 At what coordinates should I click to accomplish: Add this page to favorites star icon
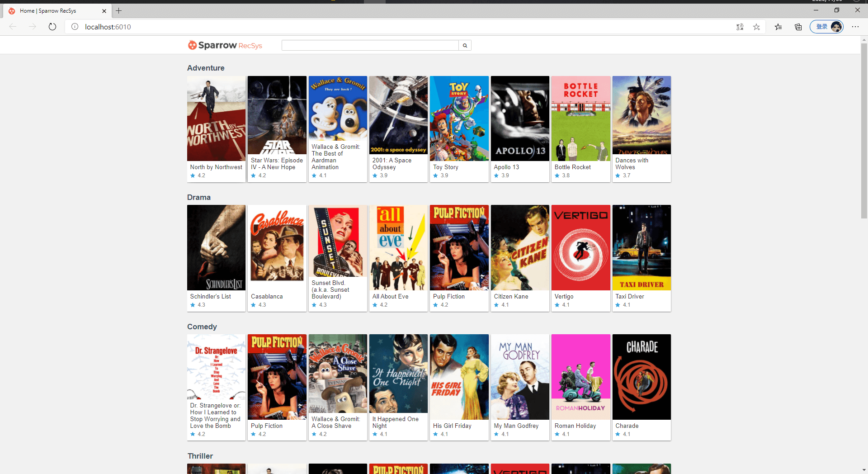tap(756, 27)
